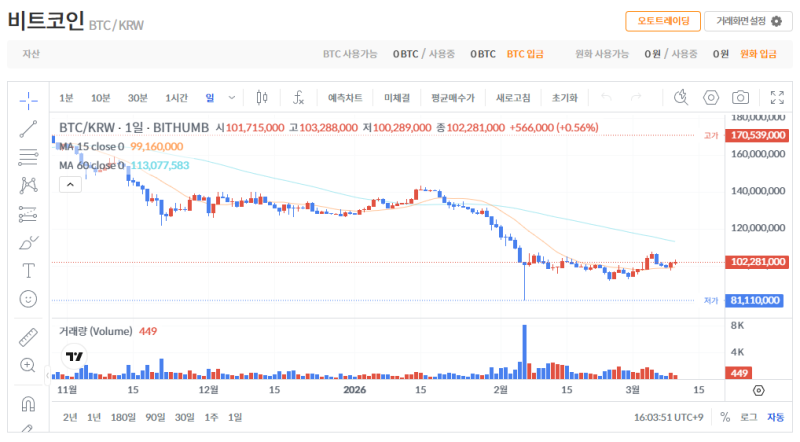
Task: Toggle the percent % scale
Action: click(725, 418)
